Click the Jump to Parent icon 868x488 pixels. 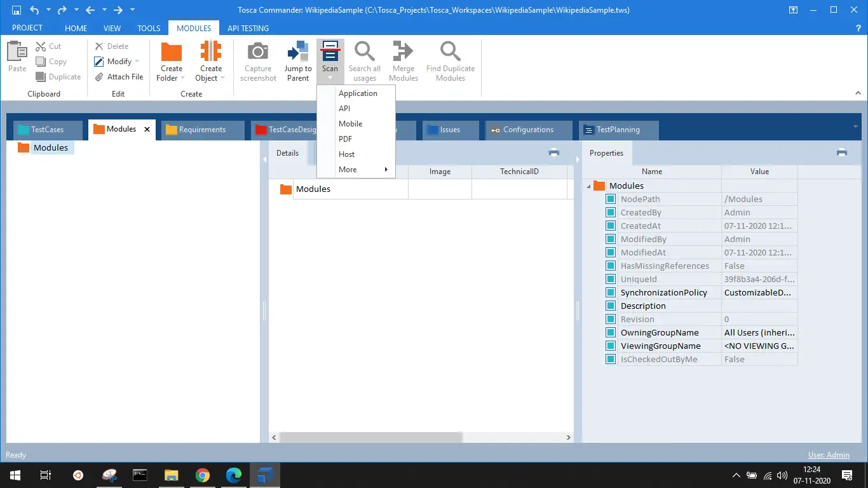[297, 53]
